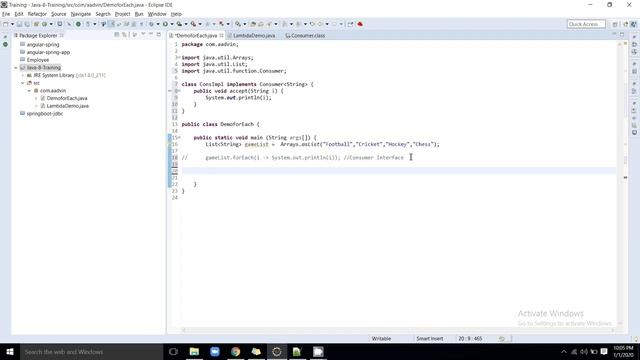Open the Source menu
Viewport: 640px width, 360px height.
click(58, 14)
